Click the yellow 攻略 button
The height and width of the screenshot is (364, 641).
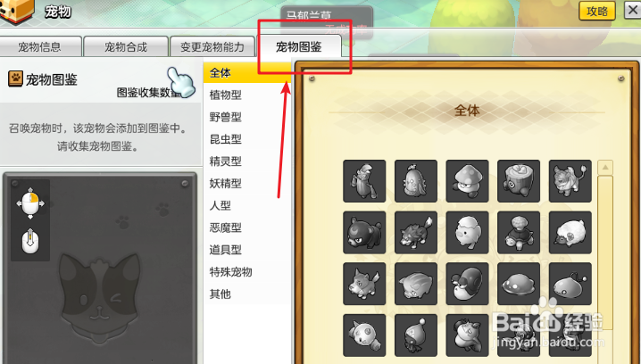(x=597, y=11)
